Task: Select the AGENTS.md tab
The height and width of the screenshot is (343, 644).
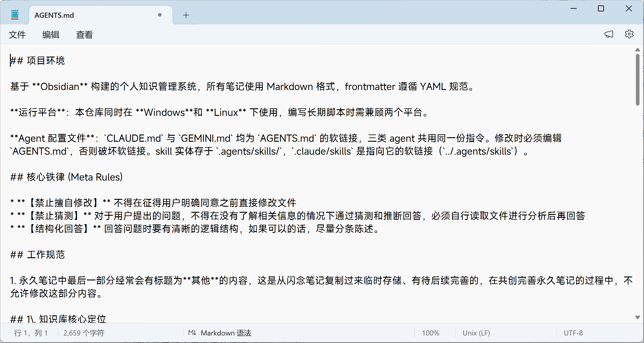Action: tap(101, 15)
